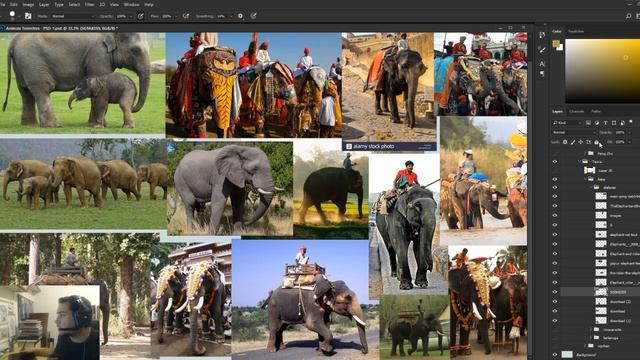
Task: Open the Layer menu
Action: [x=44, y=4]
